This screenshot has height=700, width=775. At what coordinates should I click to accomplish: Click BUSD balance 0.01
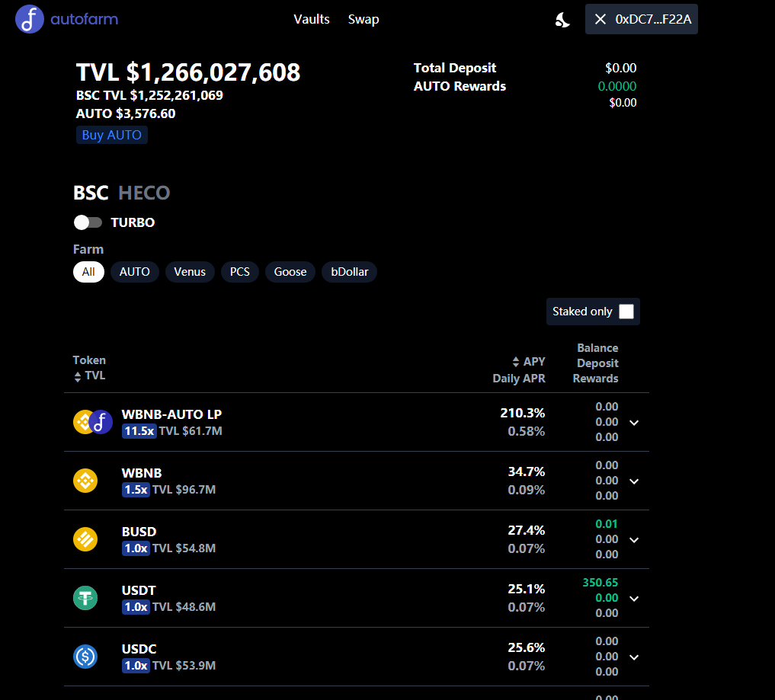pyautogui.click(x=607, y=523)
